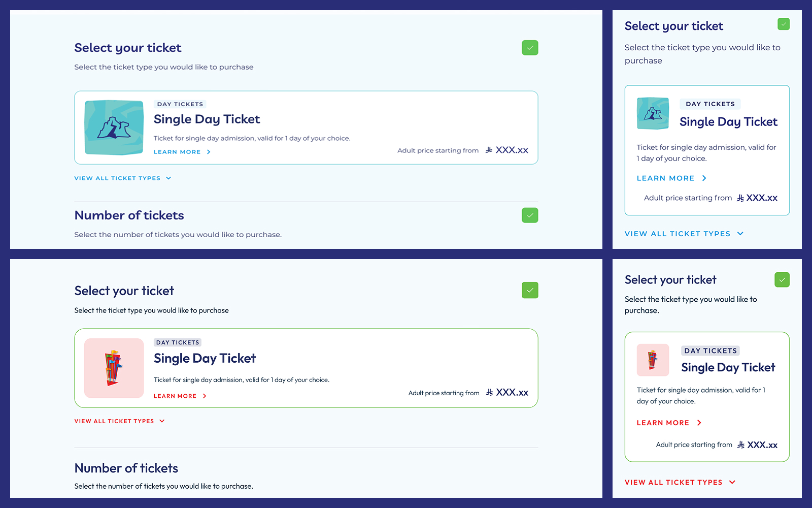The height and width of the screenshot is (508, 812).
Task: Select the 'DAY TICKETS' tag in the wide teal-image card
Action: (x=180, y=104)
